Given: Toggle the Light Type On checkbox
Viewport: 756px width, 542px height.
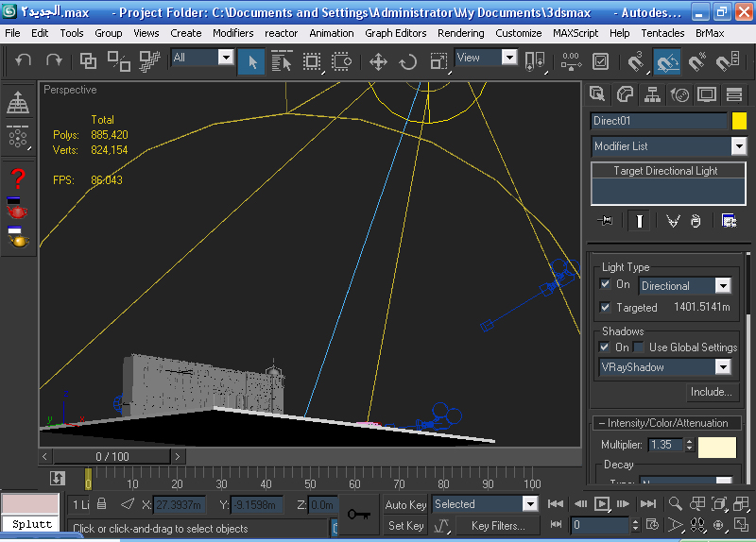Looking at the screenshot, I should tap(605, 284).
